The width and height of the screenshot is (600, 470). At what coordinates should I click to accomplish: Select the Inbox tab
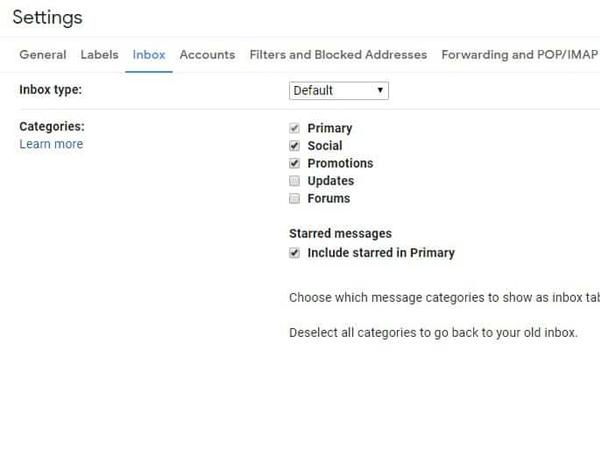click(x=149, y=55)
